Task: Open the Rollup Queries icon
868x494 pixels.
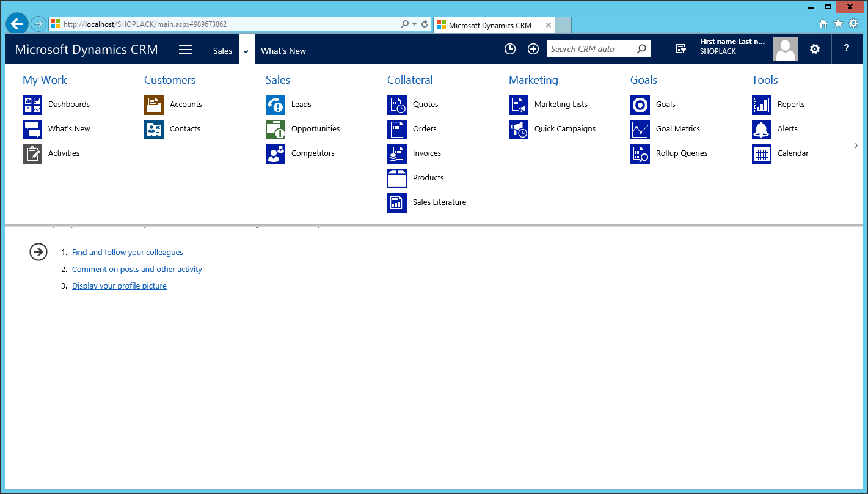Action: coord(640,154)
